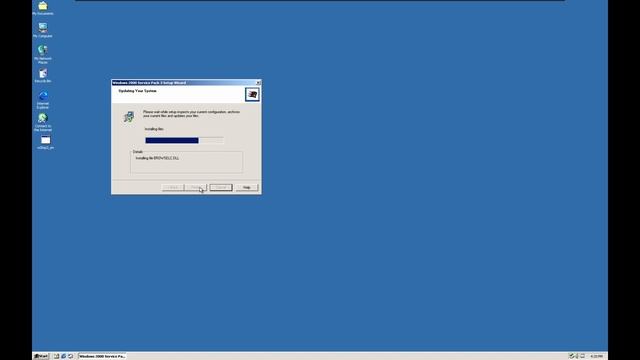Click the 'Installing files' status label
This screenshot has height=360, width=640.
(x=154, y=129)
